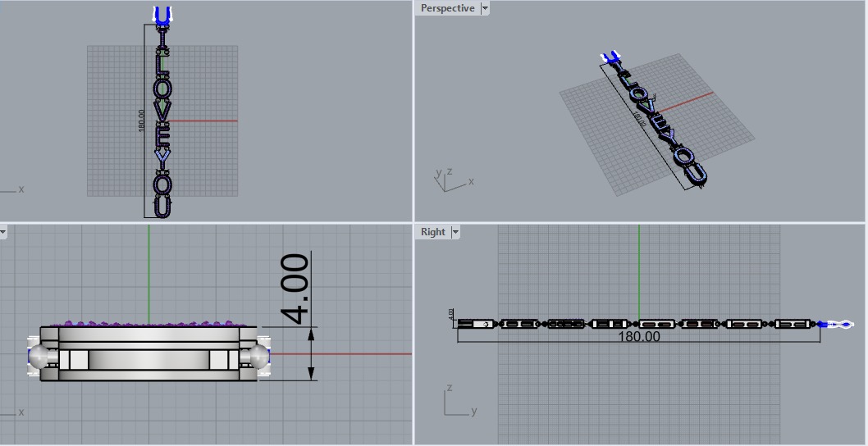Select the 180.00 dimension in Perspective viewport
Screen dimensions: 868x446
638,120
